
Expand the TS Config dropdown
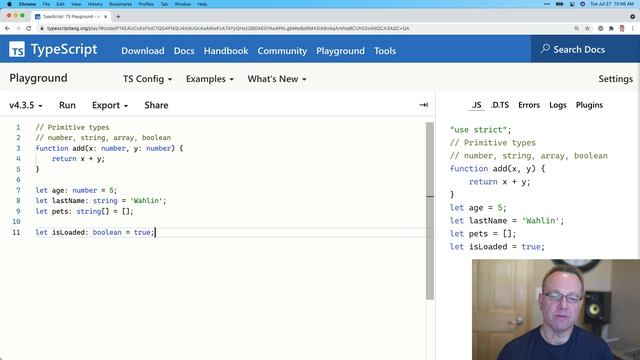[147, 79]
